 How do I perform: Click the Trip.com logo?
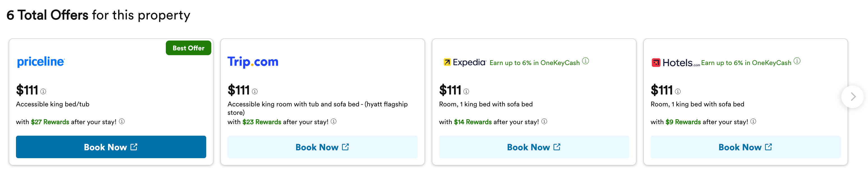coord(253,62)
